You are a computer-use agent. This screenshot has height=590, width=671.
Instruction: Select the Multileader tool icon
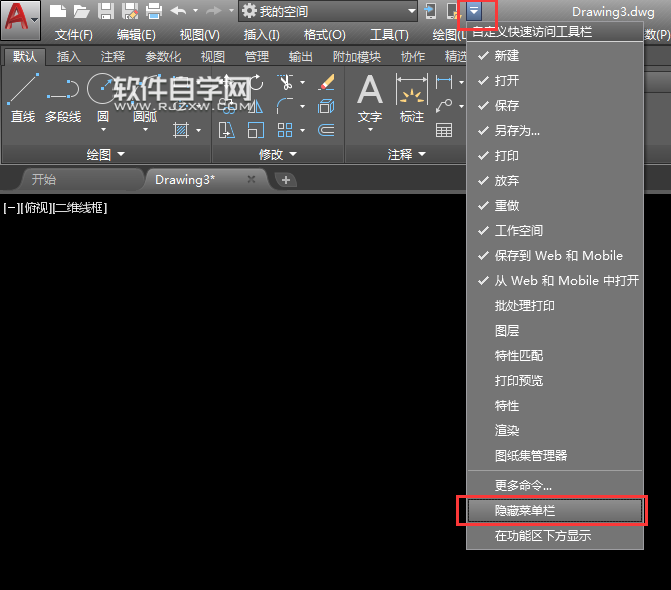(444, 106)
